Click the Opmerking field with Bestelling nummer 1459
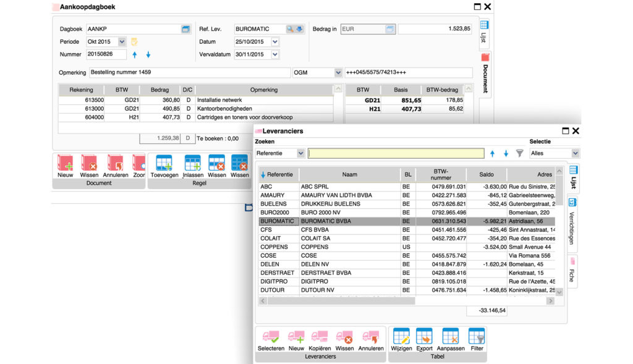 point(190,73)
